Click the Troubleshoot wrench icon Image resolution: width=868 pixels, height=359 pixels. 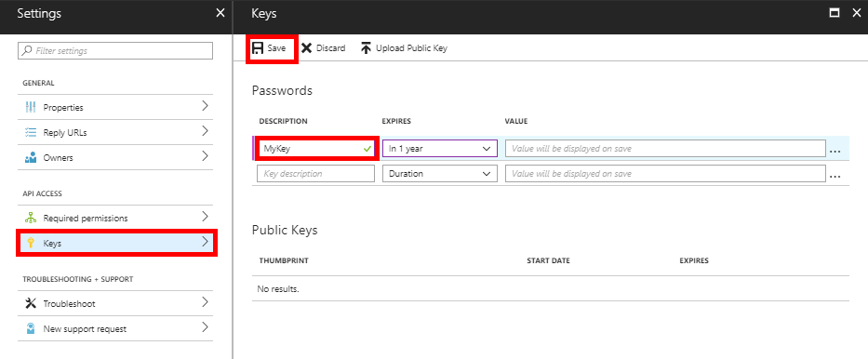pyautogui.click(x=31, y=304)
